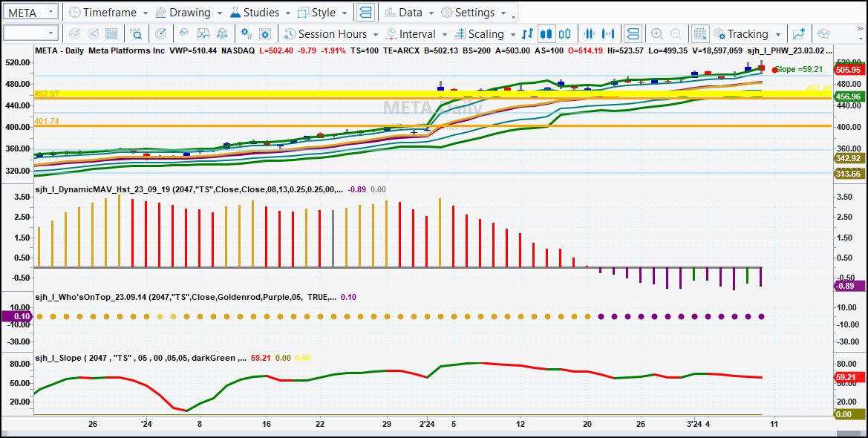The width and height of the screenshot is (868, 438).
Task: Open the Tracking dropdown
Action: [747, 33]
